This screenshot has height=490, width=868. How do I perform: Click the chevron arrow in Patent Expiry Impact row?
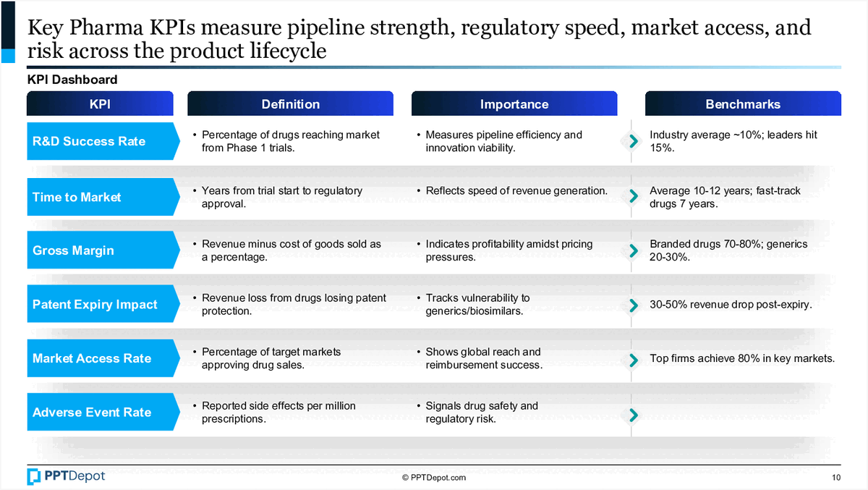(634, 305)
